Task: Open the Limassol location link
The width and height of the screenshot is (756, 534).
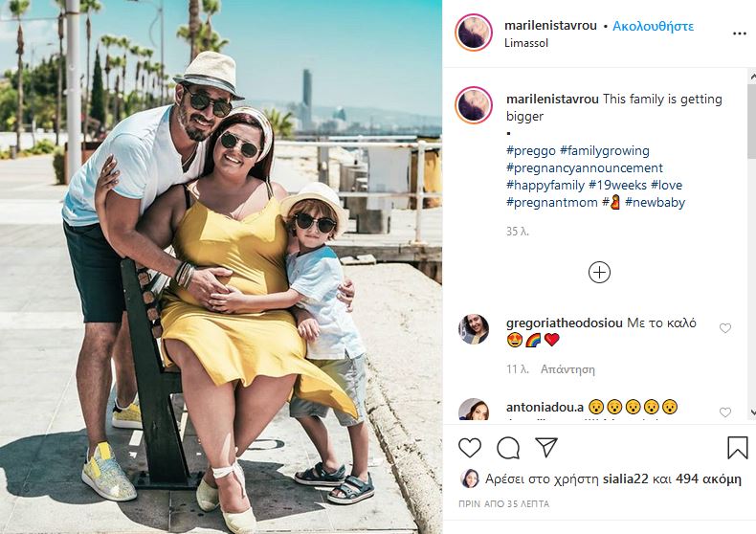Action: click(526, 43)
